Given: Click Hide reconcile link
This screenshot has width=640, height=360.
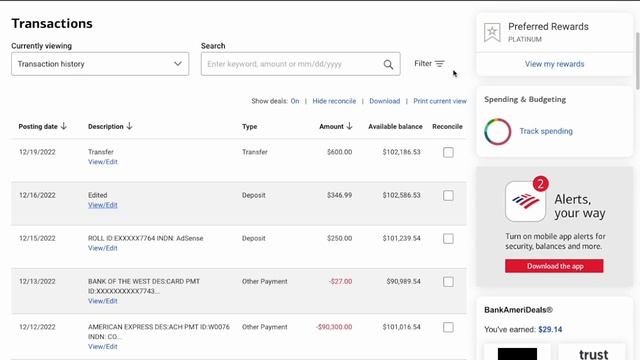Looking at the screenshot, I should [334, 101].
